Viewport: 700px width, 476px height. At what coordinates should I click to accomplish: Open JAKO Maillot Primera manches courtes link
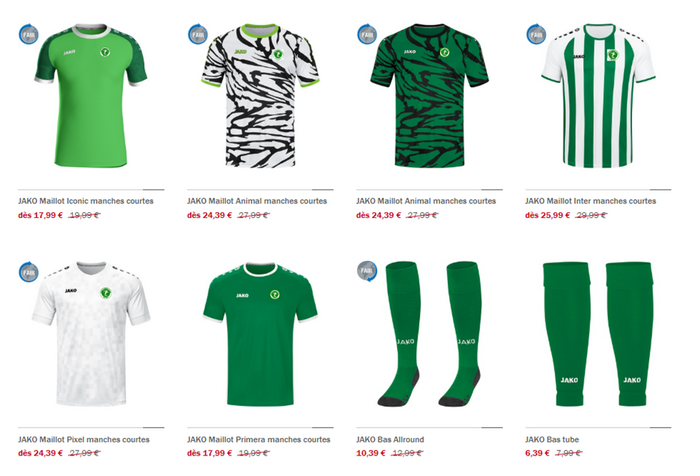coord(259,439)
